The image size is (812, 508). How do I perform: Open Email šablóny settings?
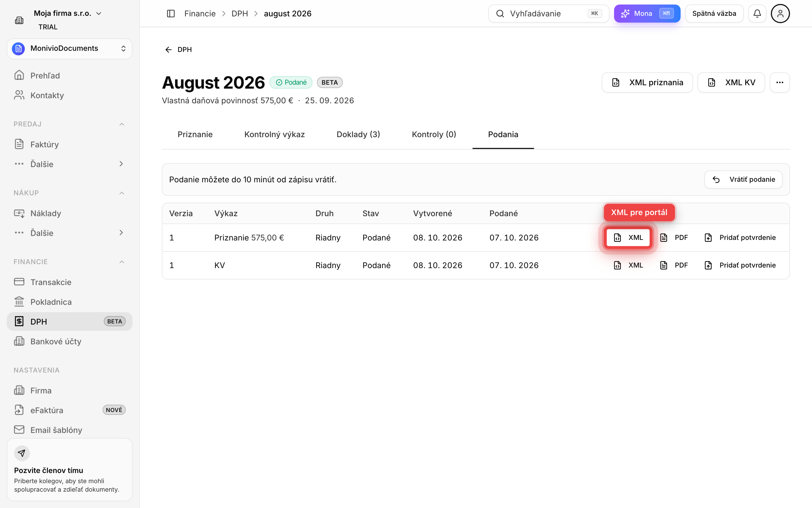(x=69, y=430)
